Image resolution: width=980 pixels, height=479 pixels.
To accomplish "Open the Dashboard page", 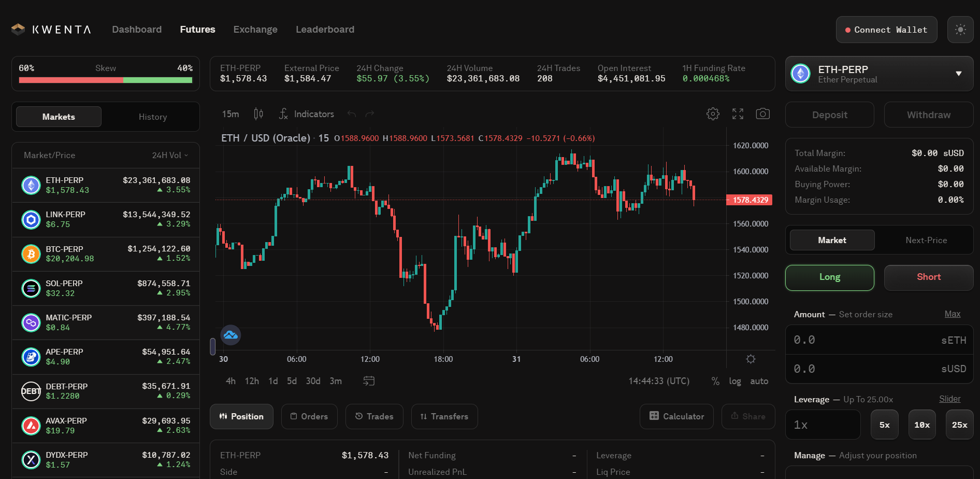I will click(x=137, y=30).
